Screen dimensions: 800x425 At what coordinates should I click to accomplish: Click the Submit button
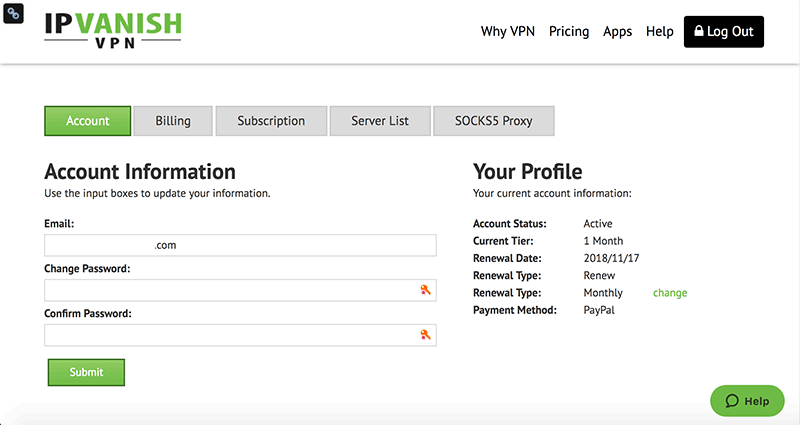pyautogui.click(x=86, y=372)
